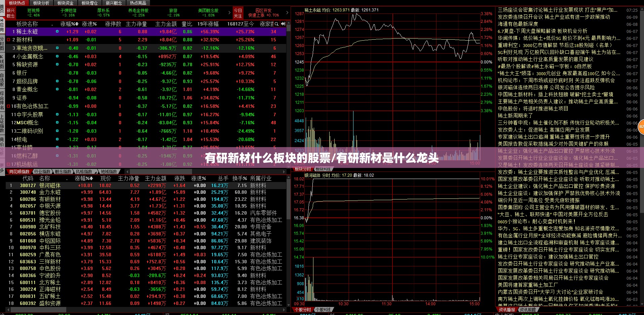
Task: Click the 换手% header in stock table
Action: [239, 178]
